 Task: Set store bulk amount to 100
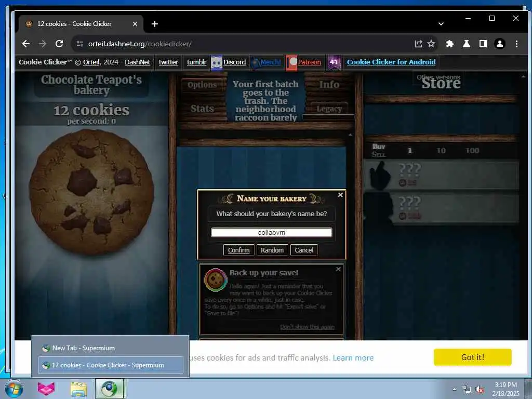472,151
